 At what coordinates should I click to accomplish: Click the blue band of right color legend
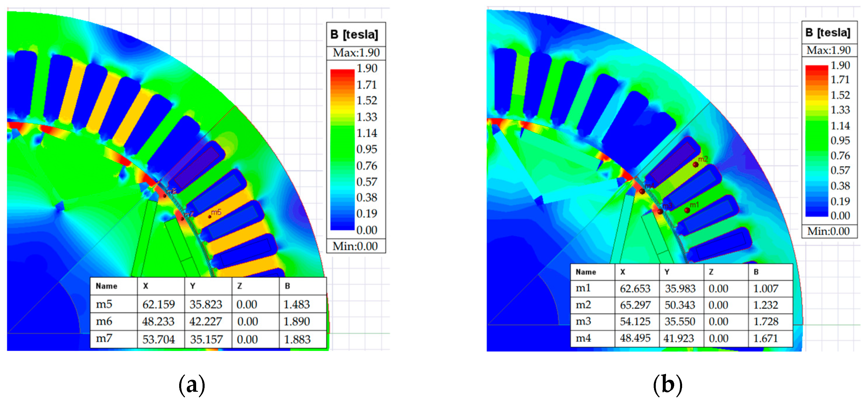click(x=816, y=209)
